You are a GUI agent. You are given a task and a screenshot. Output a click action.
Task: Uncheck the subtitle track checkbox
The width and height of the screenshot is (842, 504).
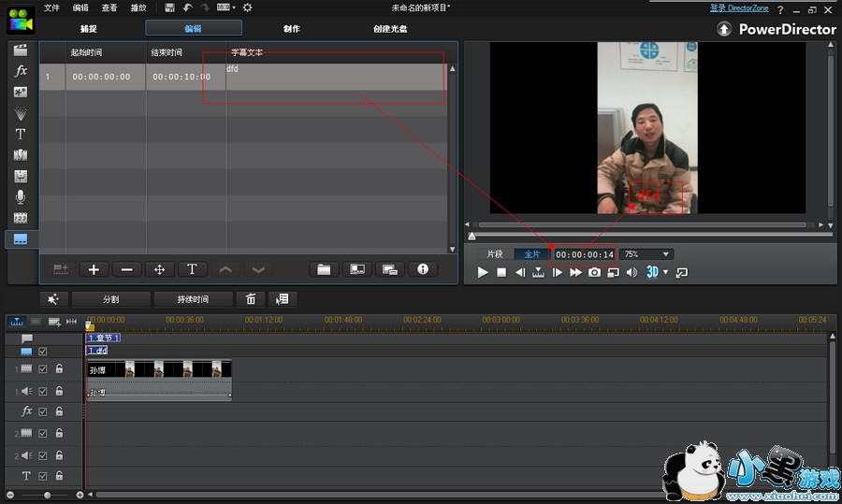42,352
